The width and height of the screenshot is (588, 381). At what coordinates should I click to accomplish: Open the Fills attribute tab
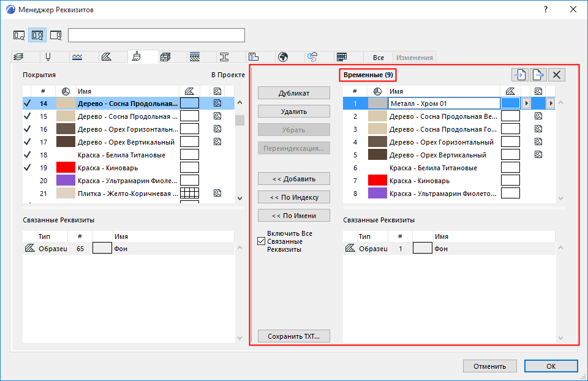107,57
